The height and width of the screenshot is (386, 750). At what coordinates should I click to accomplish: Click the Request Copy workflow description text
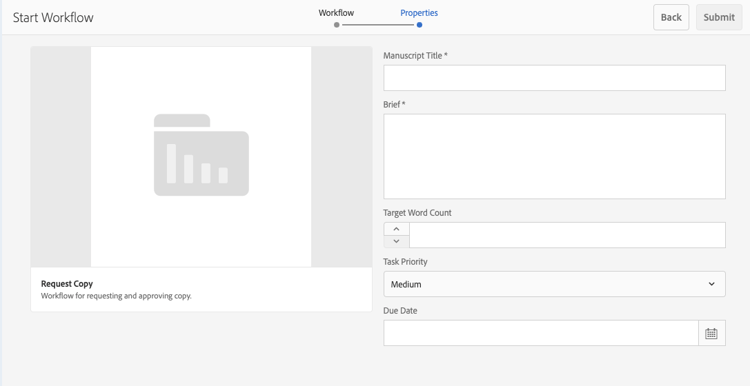tap(116, 296)
